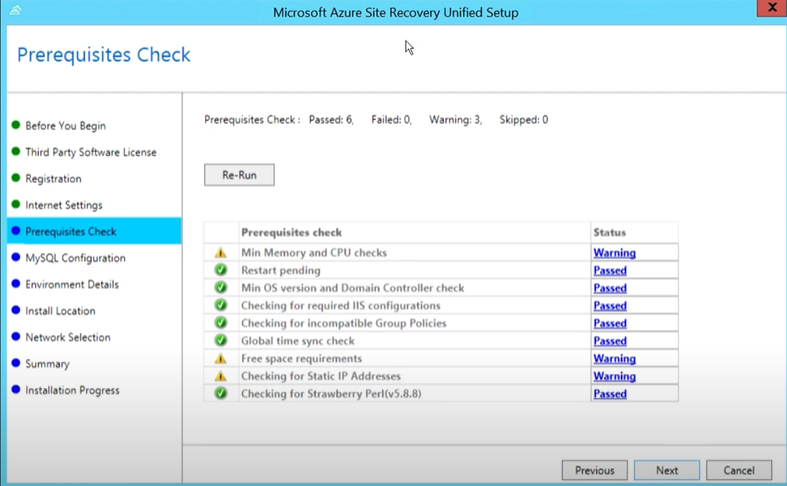Open Warning link for Static IP Addresses
The height and width of the screenshot is (486, 787).
point(614,376)
